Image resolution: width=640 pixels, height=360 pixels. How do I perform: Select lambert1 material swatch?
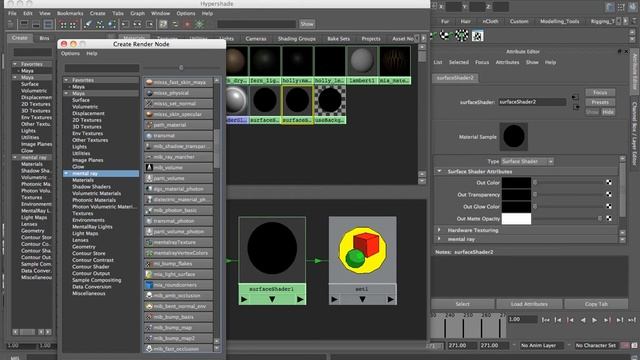[x=362, y=64]
